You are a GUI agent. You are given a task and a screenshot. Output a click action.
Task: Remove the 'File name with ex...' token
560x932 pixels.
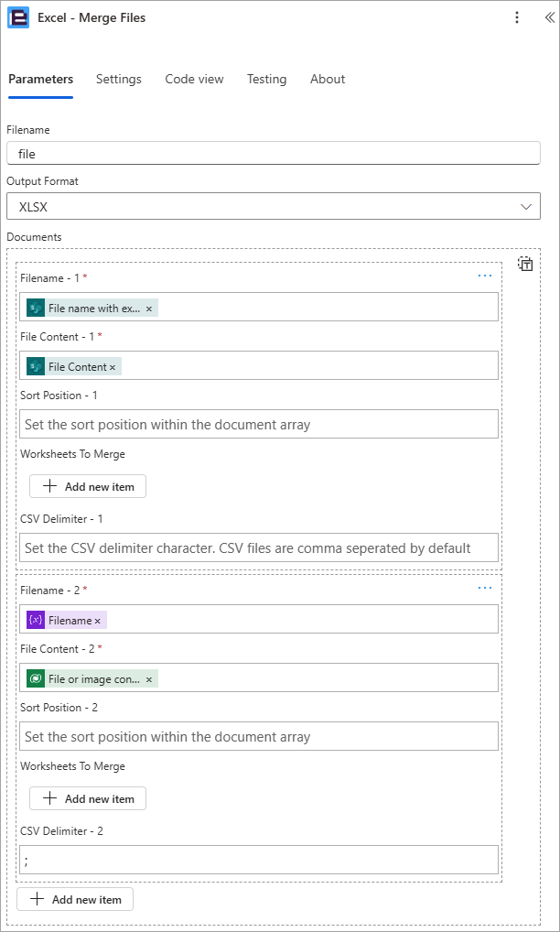pos(149,309)
